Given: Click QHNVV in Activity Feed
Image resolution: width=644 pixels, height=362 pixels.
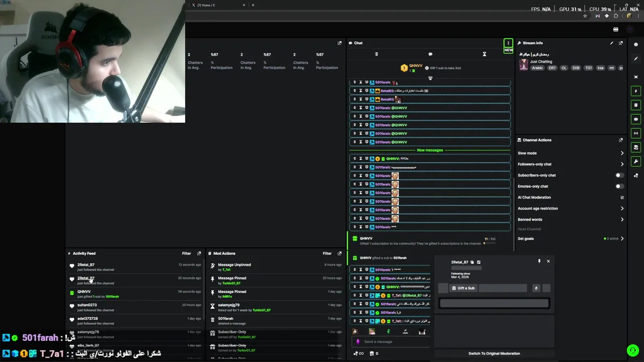Looking at the screenshot, I should click(x=84, y=292).
